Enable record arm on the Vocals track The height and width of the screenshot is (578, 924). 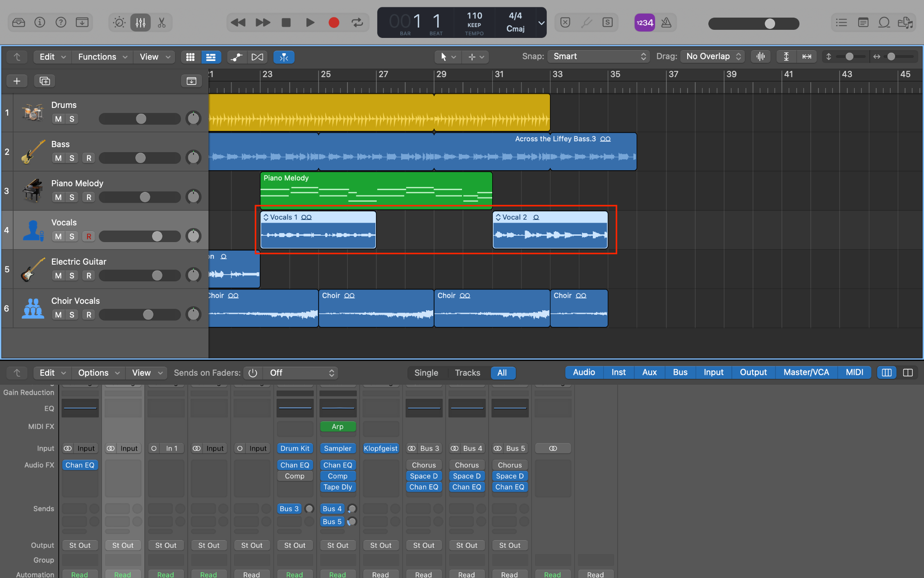88,236
